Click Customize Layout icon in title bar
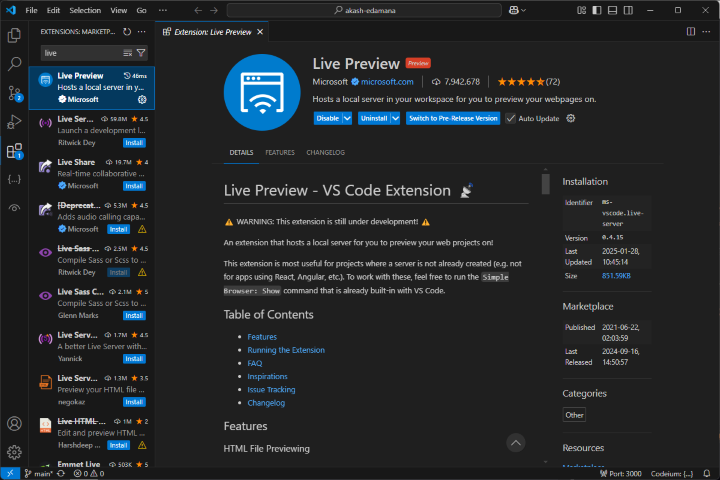The image size is (720, 480). coord(581,10)
